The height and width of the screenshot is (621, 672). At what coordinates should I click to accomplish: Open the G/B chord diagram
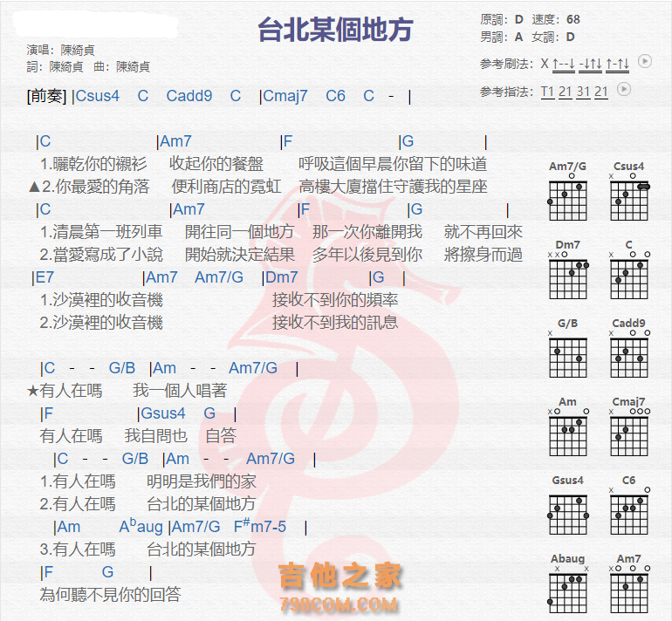[567, 348]
